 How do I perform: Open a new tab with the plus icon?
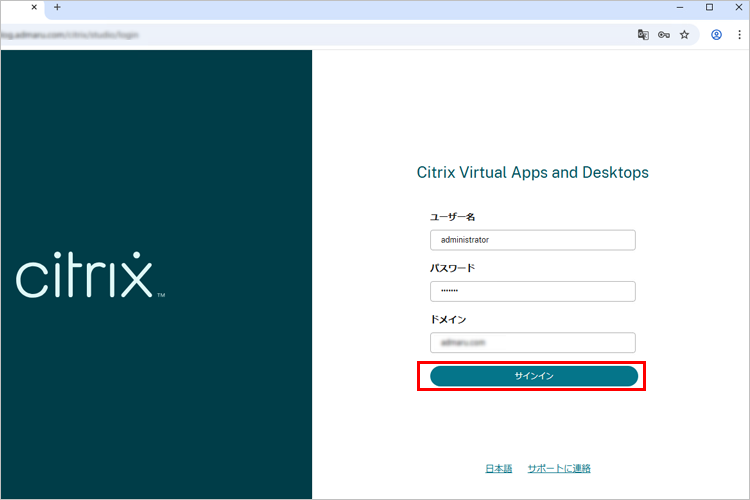coord(57,8)
